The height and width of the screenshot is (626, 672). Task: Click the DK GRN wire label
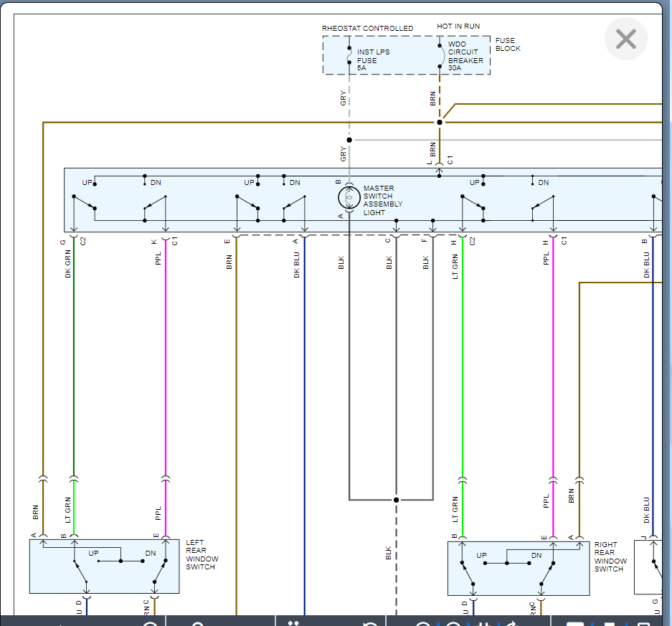[69, 265]
